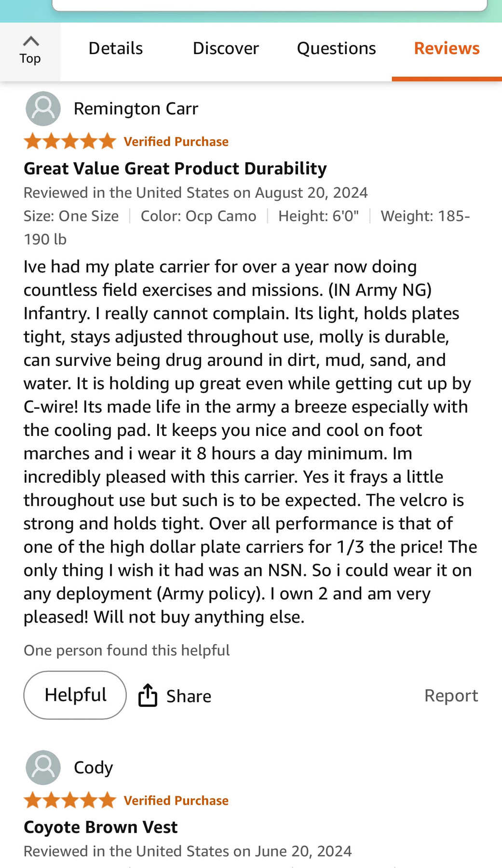Open Cody's profile avatar icon
Screen dimensions: 502x868
[43, 767]
